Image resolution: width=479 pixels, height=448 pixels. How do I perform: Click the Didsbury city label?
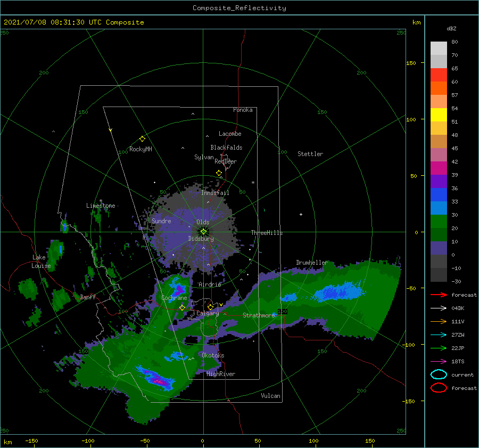(201, 239)
